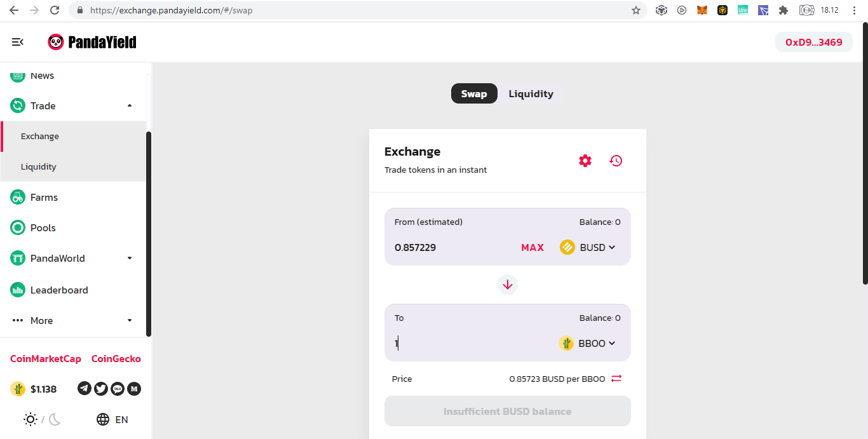The image size is (868, 439).
Task: Click the sidebar BBOO price token icon
Action: click(18, 389)
